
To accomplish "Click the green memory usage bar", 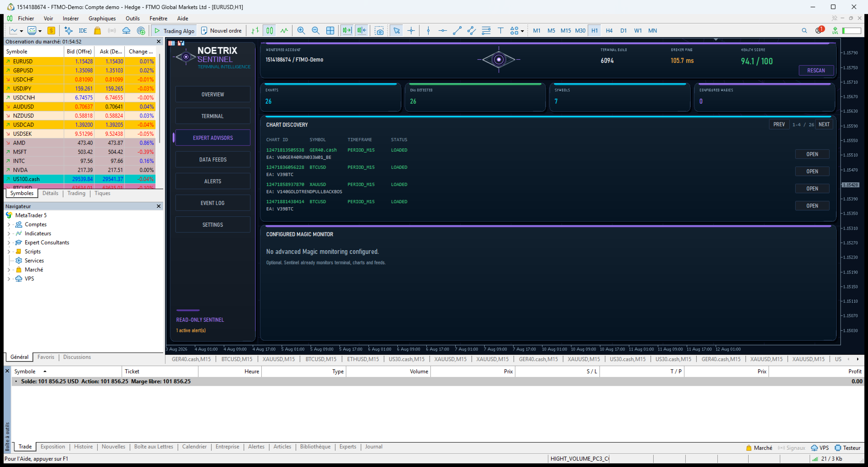I will click(851, 31).
